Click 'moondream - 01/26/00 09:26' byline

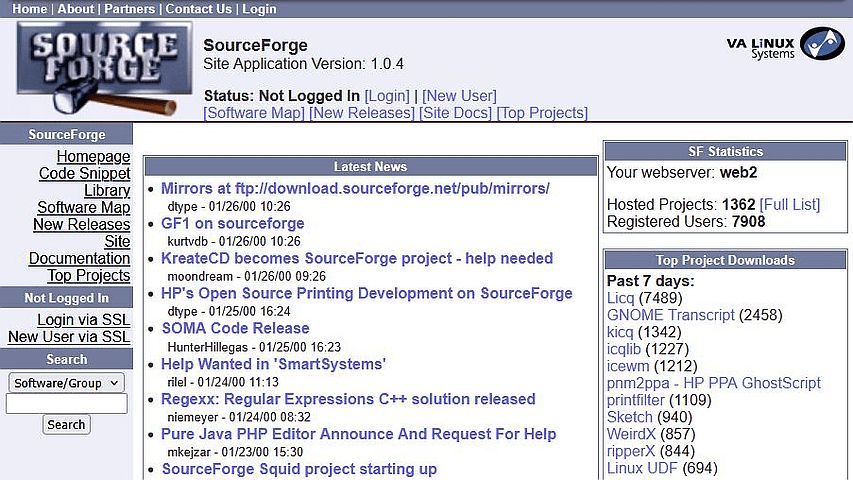pos(247,276)
